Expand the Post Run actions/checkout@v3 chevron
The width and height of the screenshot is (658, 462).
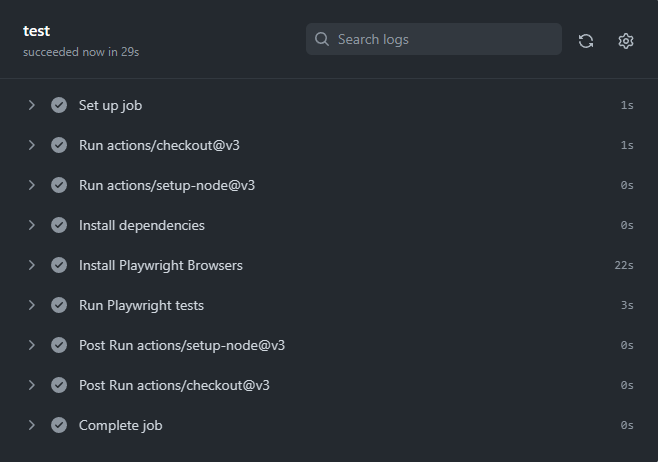coord(31,385)
